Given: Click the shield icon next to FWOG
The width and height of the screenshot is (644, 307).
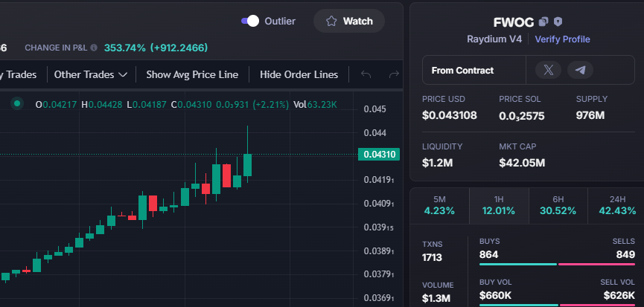Looking at the screenshot, I should (x=558, y=22).
